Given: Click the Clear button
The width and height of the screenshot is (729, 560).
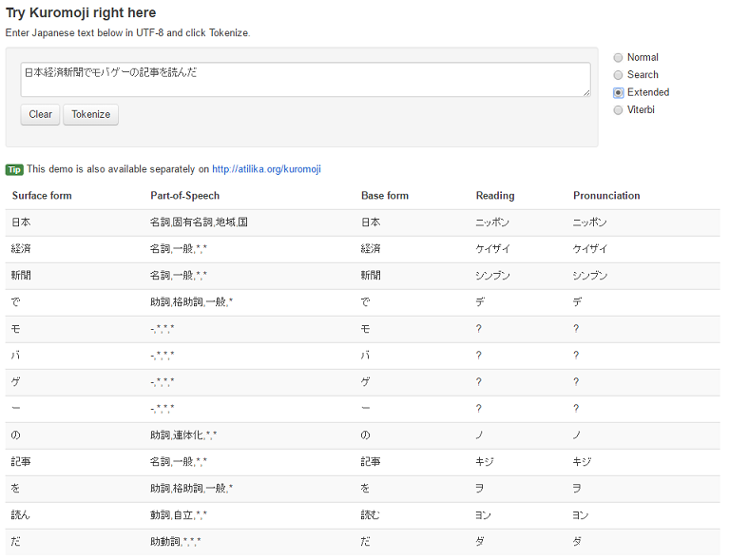Looking at the screenshot, I should [41, 114].
